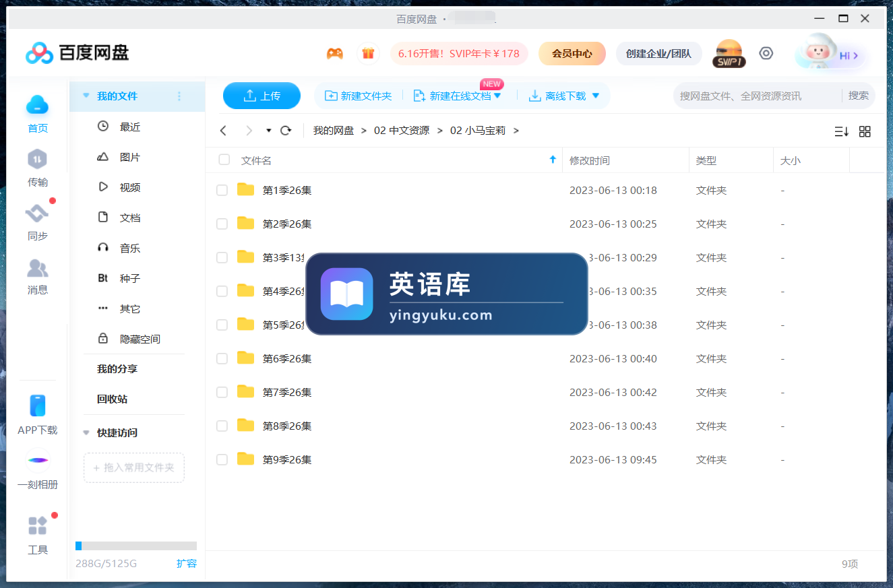
Task: Open 消息 messages icon in sidebar
Action: coord(38,268)
